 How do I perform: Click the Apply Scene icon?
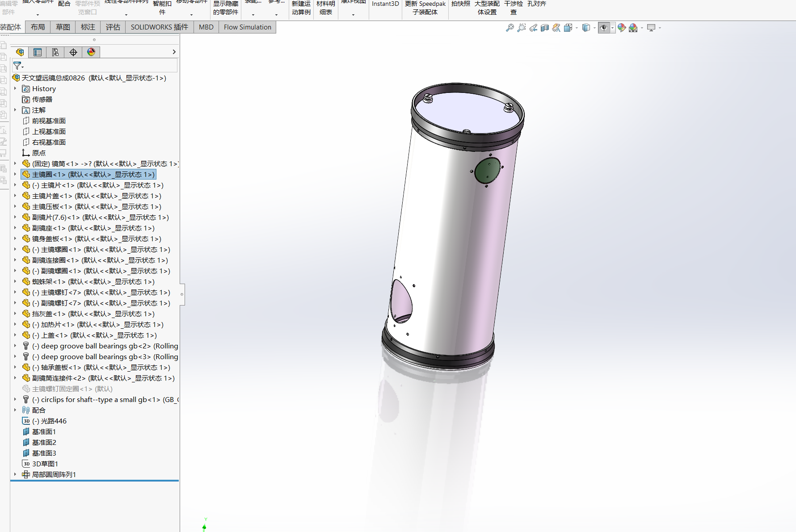tap(633, 28)
